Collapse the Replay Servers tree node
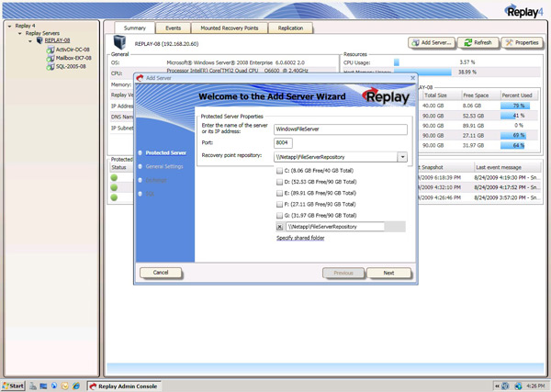The image size is (551, 392). pyautogui.click(x=19, y=33)
